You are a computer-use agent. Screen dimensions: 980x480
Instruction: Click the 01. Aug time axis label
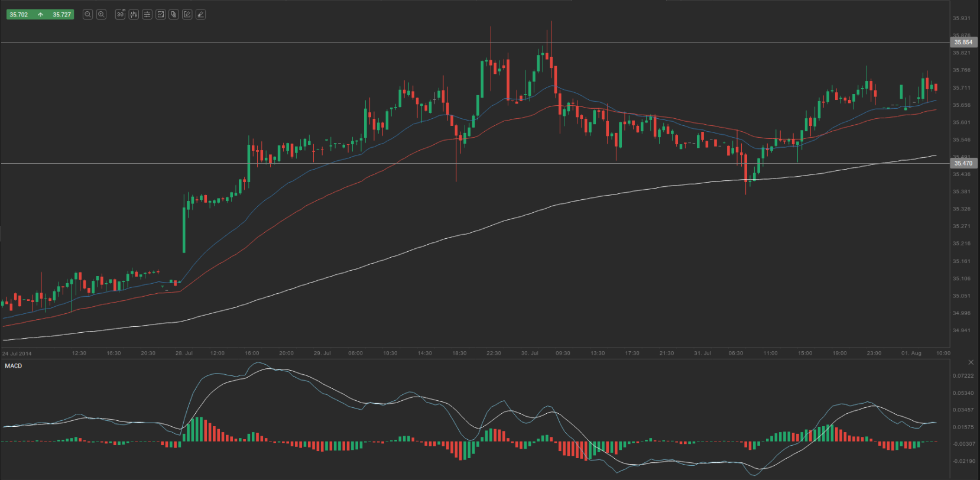point(911,353)
